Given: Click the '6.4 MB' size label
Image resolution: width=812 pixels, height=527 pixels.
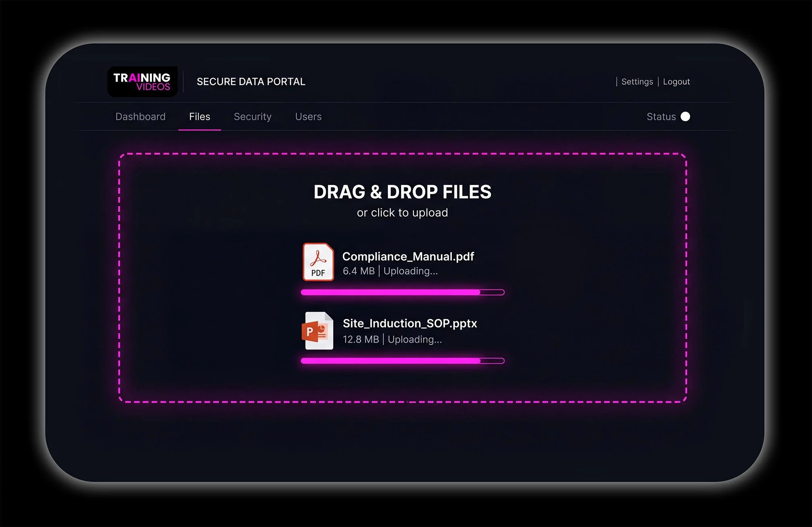Looking at the screenshot, I should tap(358, 271).
